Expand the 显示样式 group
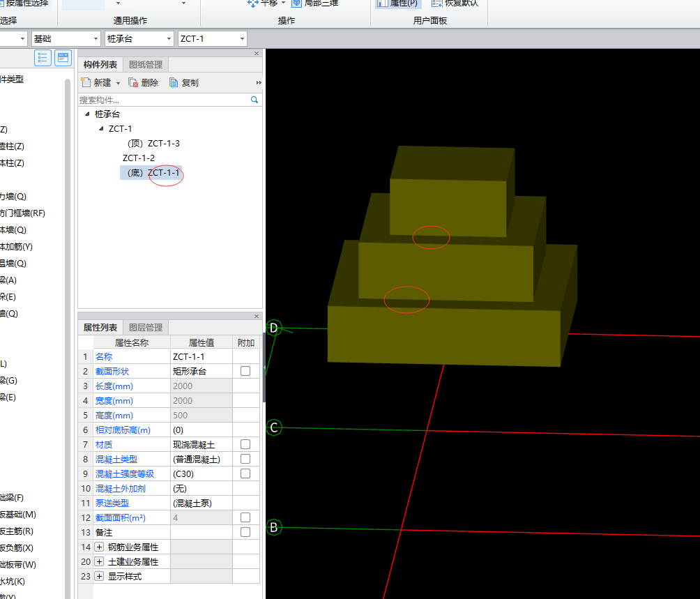Viewport: 700px width, 599px height. click(99, 576)
